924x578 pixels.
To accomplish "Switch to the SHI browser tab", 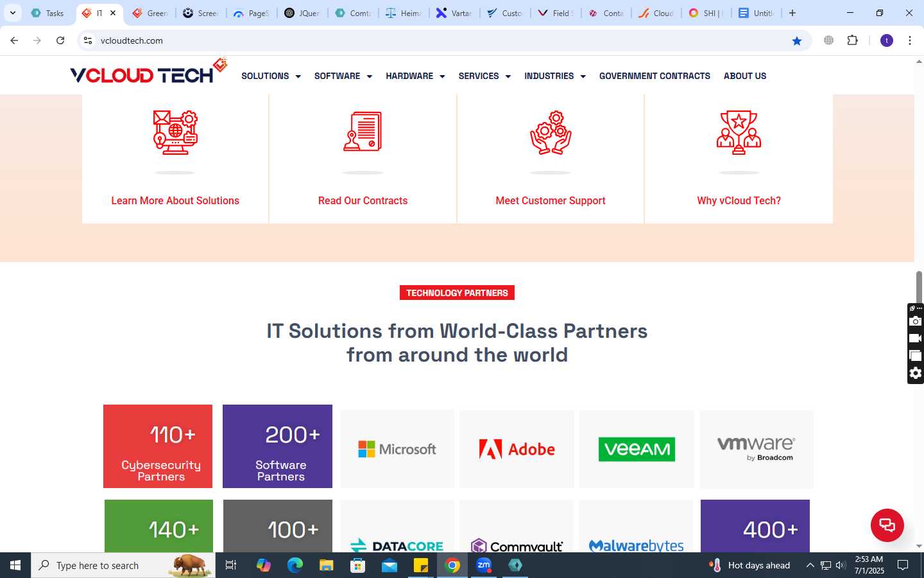I will click(x=706, y=13).
